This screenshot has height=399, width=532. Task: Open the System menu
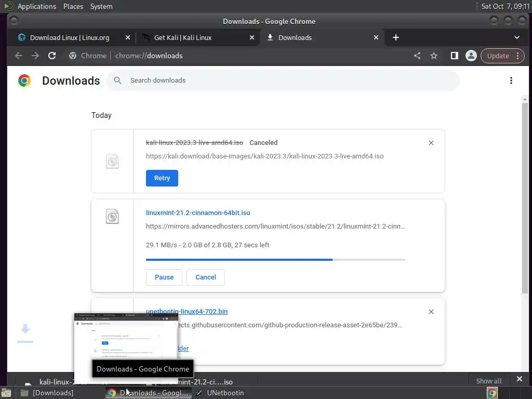coord(101,6)
